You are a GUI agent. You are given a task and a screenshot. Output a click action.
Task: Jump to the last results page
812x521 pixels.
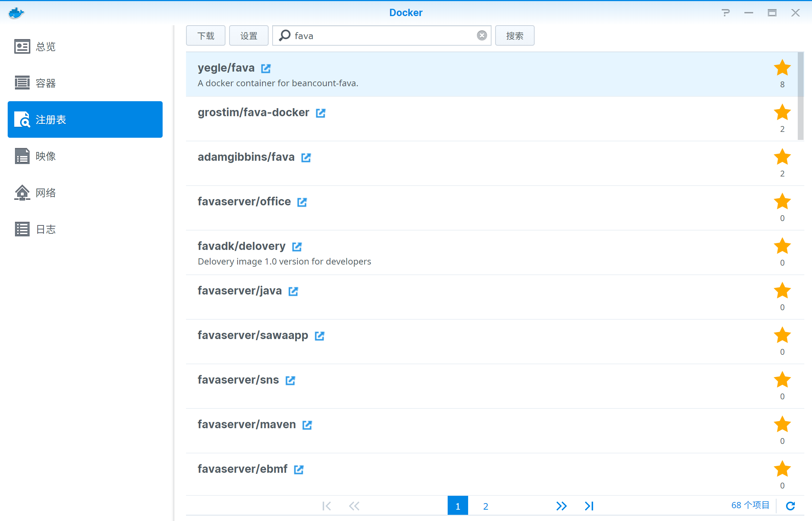point(589,506)
